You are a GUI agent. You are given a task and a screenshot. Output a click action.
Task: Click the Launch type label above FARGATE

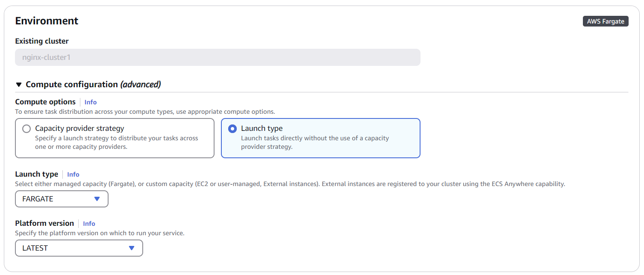pos(37,174)
